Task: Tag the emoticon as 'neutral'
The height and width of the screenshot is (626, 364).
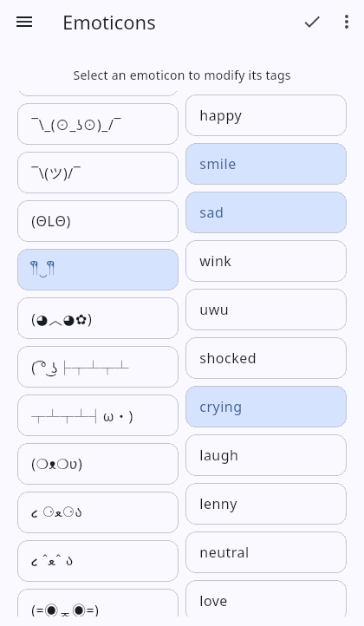Action: coord(266,552)
